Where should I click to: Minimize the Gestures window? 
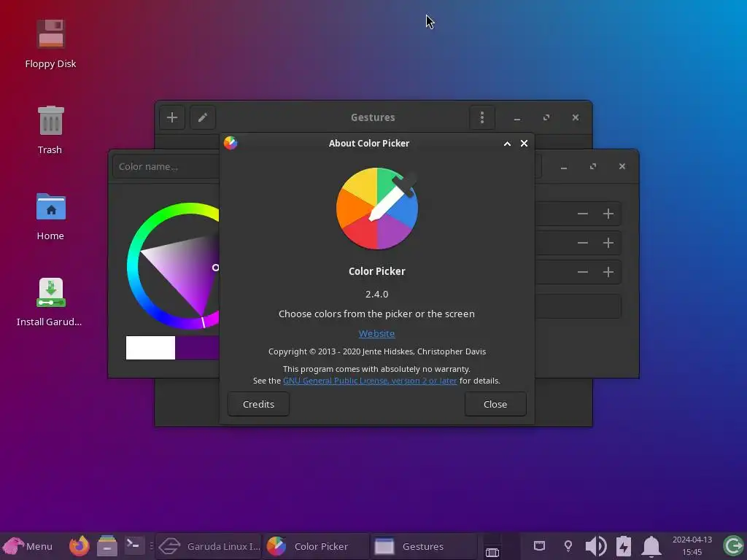[x=517, y=117]
